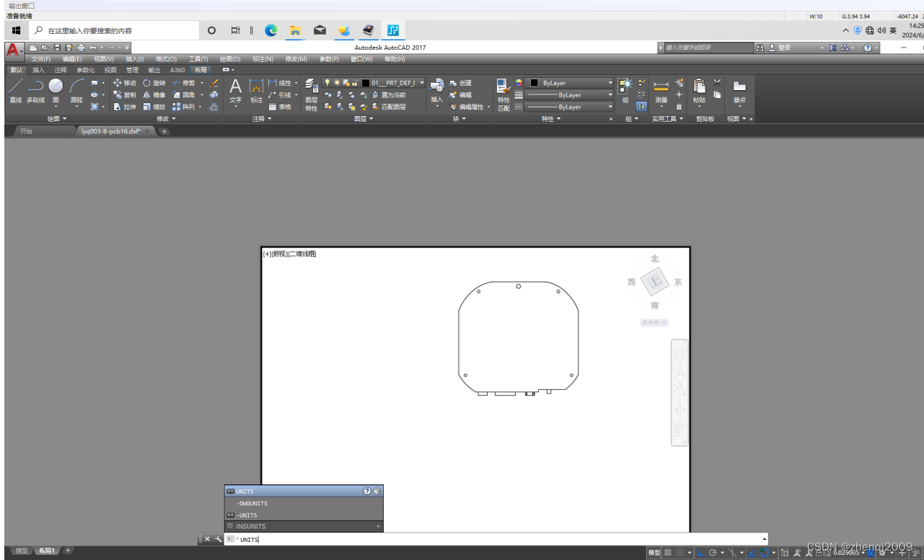Switch to the 注释 ribbon tab
This screenshot has width=924, height=560.
coord(60,70)
